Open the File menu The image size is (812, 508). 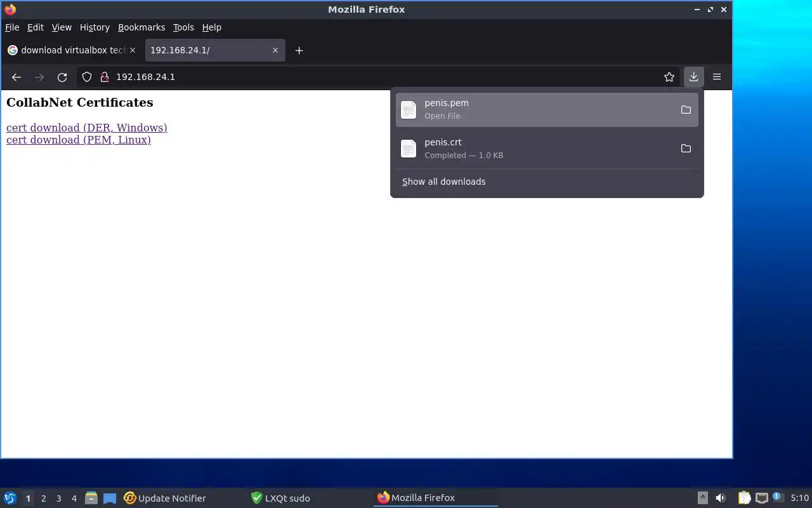[12, 27]
